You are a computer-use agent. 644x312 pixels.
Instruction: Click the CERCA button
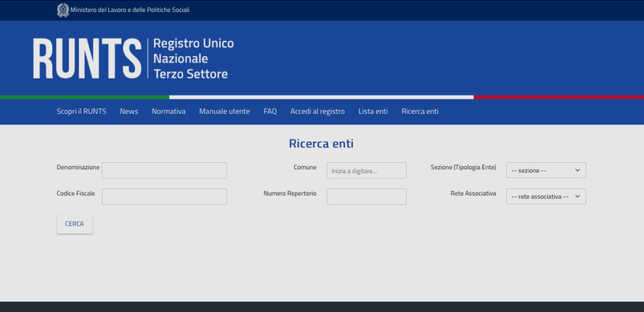[x=75, y=224]
